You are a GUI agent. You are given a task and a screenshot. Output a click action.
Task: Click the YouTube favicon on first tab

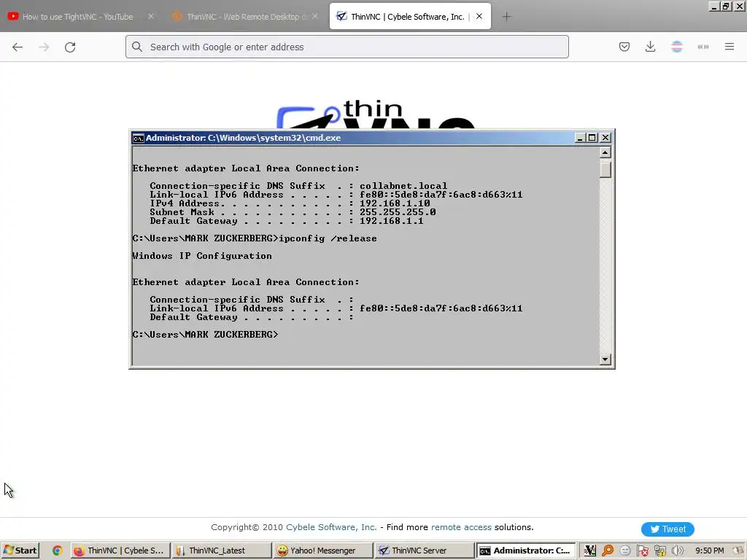[13, 16]
